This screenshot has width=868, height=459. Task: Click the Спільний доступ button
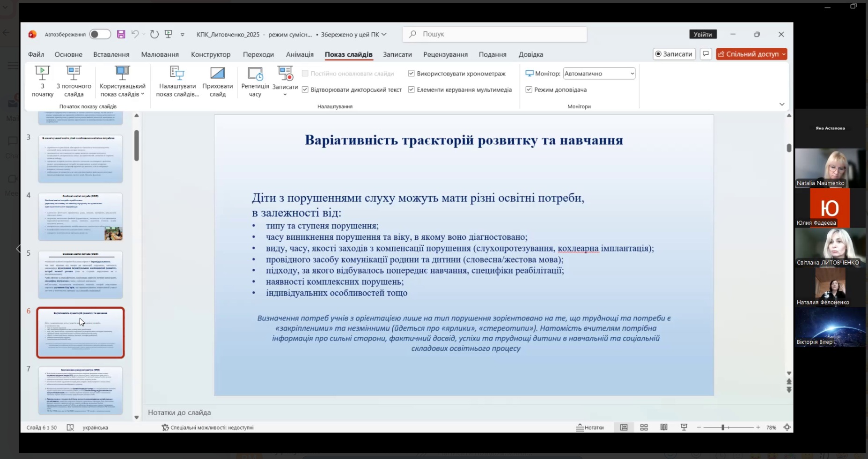click(751, 54)
